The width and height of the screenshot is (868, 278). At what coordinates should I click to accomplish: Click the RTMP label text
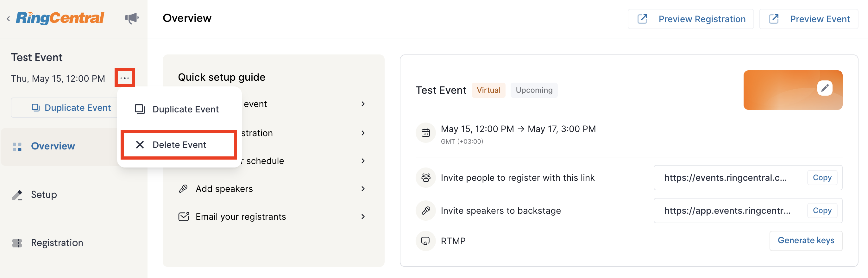point(453,241)
